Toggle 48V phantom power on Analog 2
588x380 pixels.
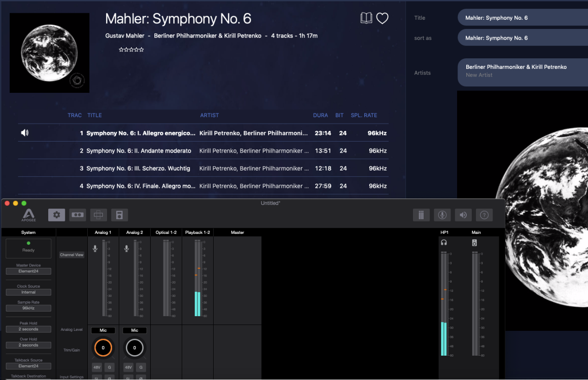(x=128, y=367)
